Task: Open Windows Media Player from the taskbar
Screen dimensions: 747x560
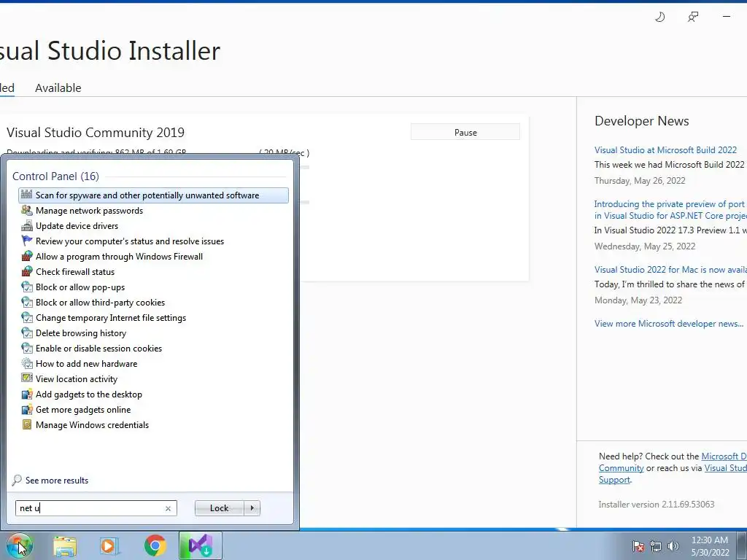Action: (109, 545)
